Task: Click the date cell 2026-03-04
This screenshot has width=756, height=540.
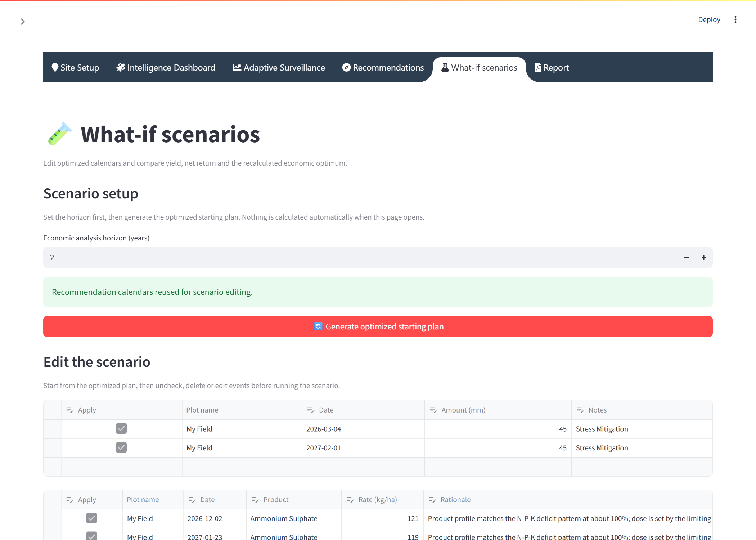Action: click(x=363, y=429)
